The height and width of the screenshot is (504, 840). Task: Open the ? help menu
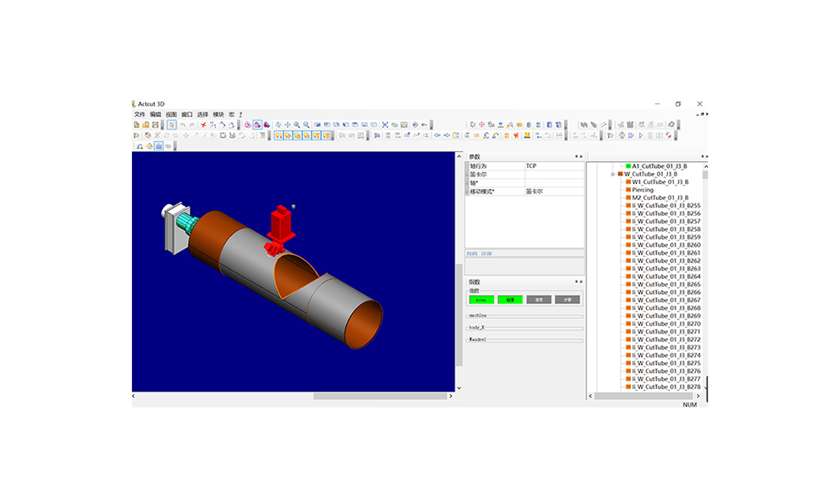click(x=240, y=114)
